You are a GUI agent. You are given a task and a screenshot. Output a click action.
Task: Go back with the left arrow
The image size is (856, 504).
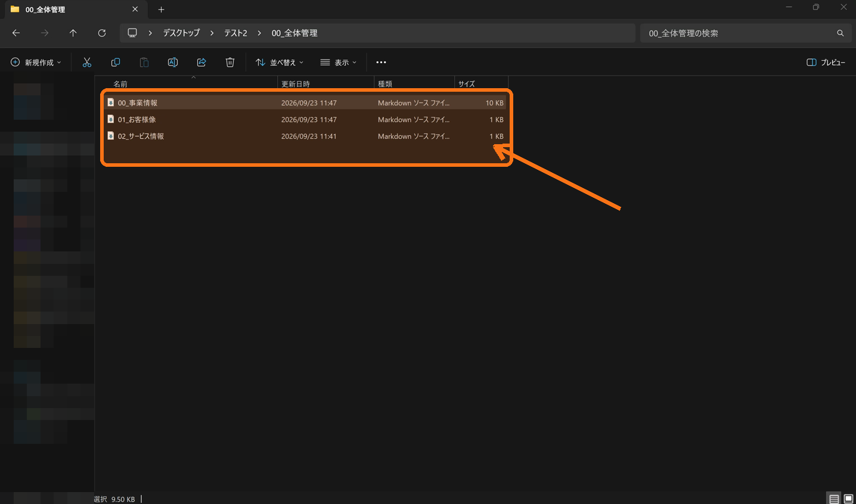coord(16,33)
